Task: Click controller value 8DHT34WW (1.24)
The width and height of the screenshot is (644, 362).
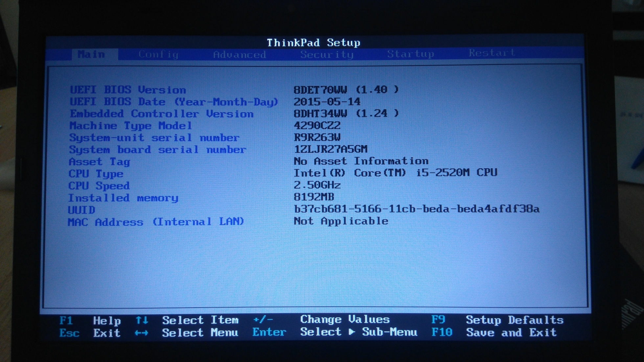Action: (346, 113)
